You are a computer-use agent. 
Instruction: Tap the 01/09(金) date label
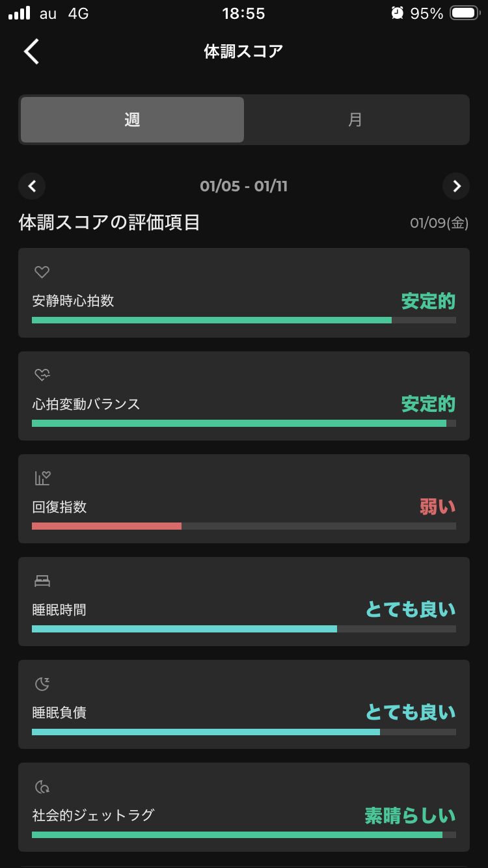[439, 223]
